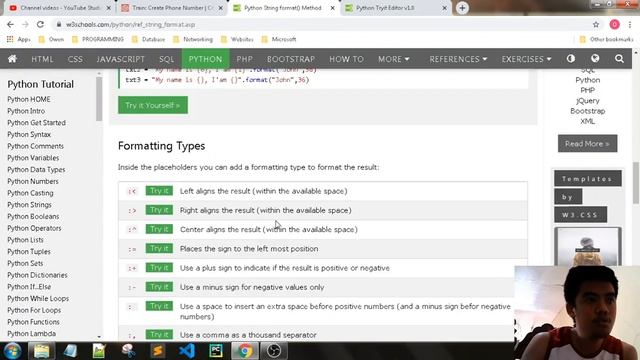Open Python Dictionaries tutorial link

[37, 275]
